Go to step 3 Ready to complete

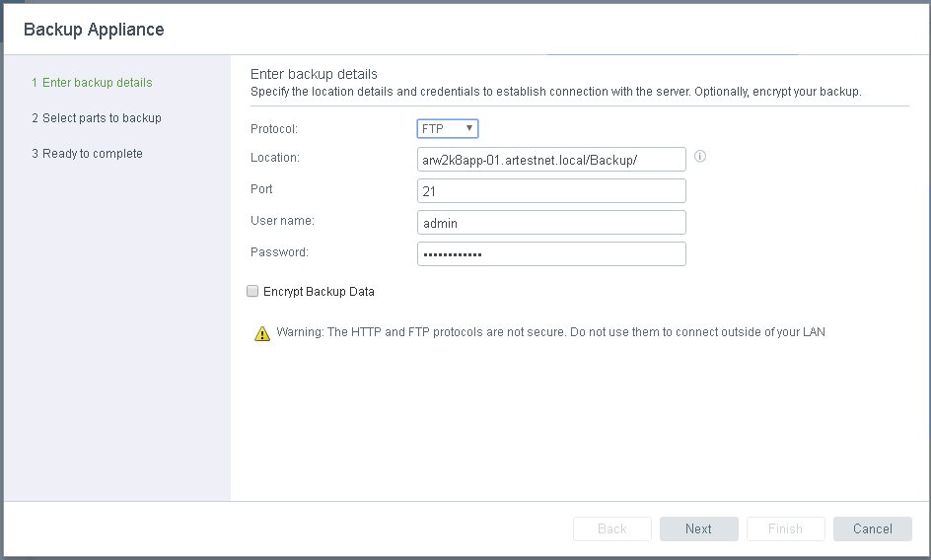click(87, 154)
